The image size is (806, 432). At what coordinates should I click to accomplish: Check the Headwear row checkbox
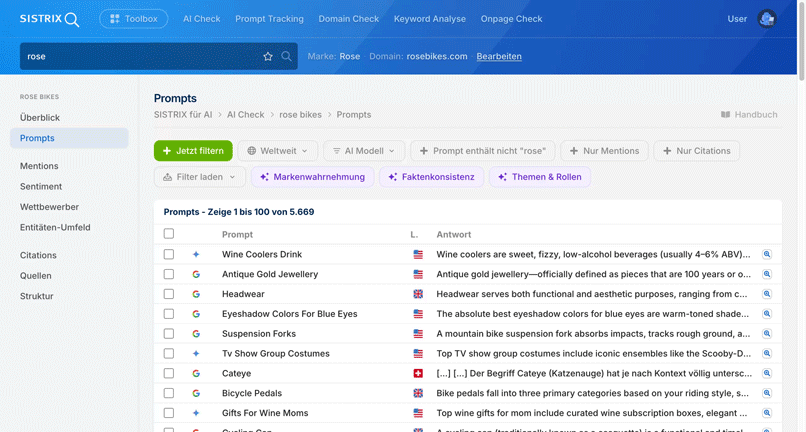point(169,294)
